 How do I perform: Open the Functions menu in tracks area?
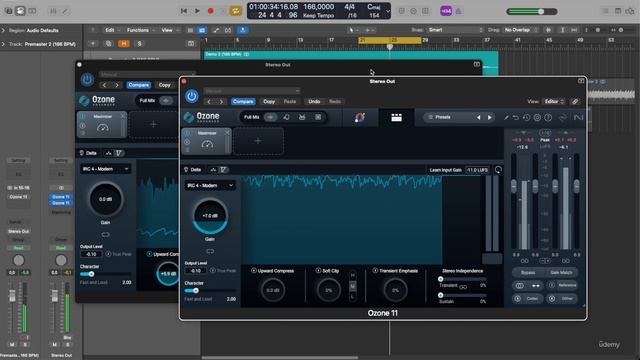(140, 30)
